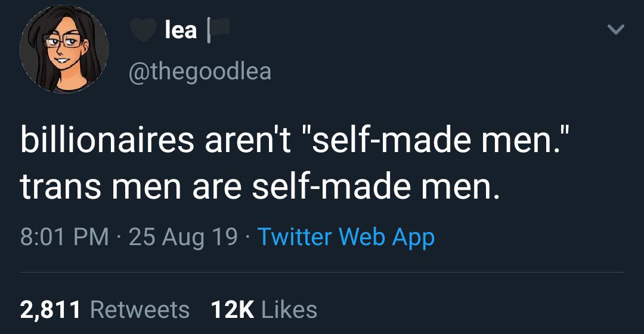Open the Twitter Web App source link
644x334 pixels.
tap(345, 237)
